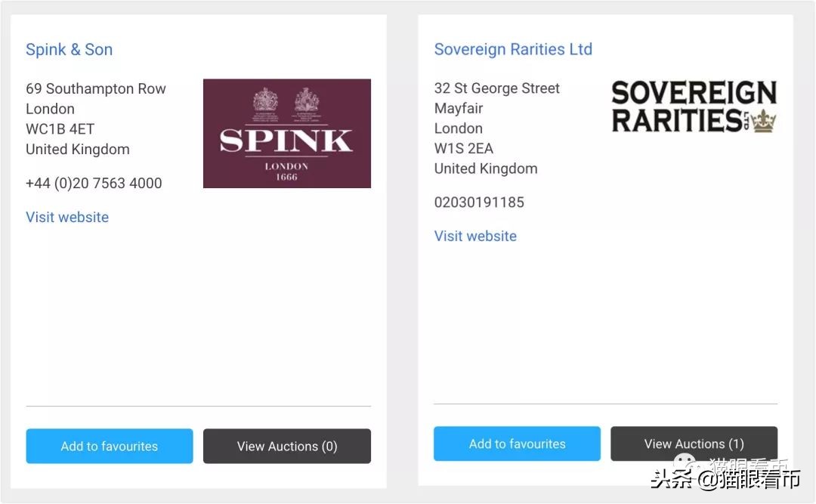Add Sovereign Rarities Ltd to favourites
This screenshot has height=504, width=816.
click(517, 444)
